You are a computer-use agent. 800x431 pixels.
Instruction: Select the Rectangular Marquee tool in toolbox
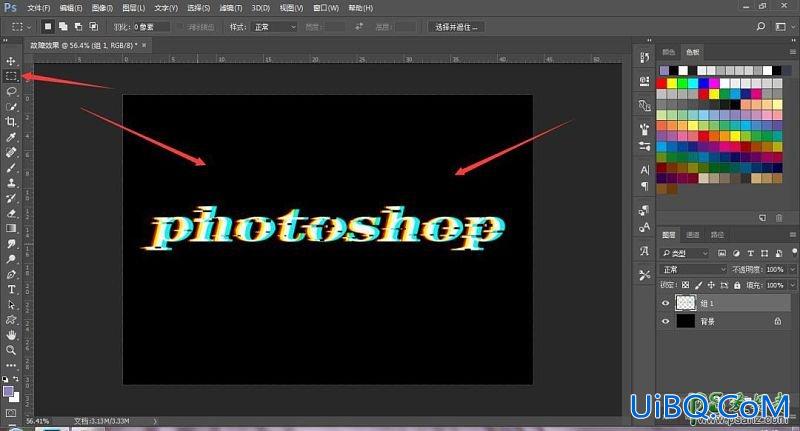pos(11,76)
